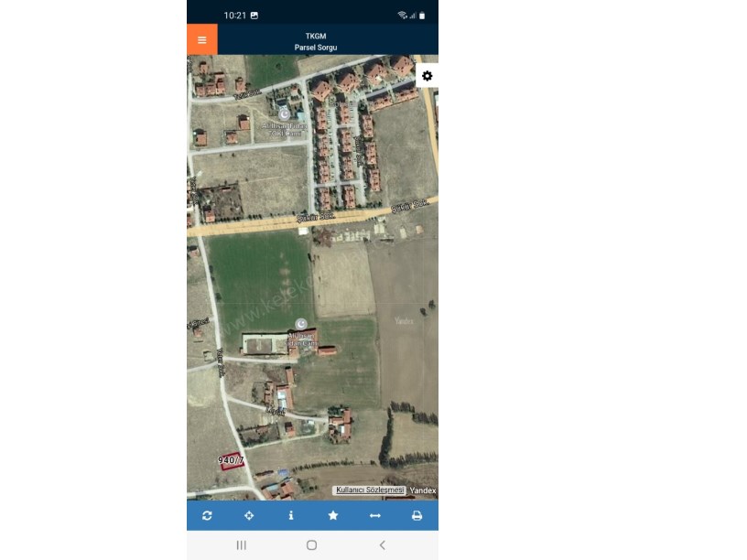The image size is (747, 560).
Task: Select the measure distance arrow icon
Action: tap(375, 515)
